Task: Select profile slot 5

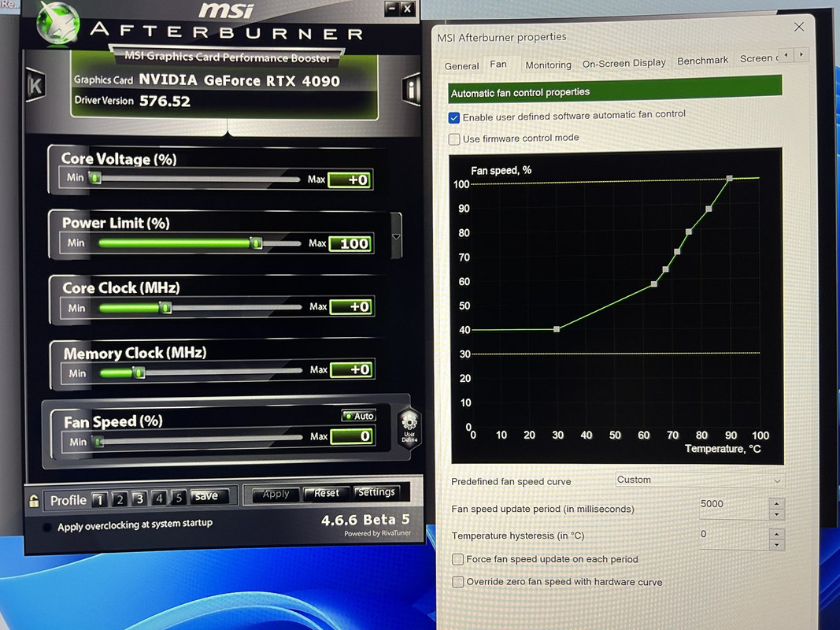Action: [179, 498]
